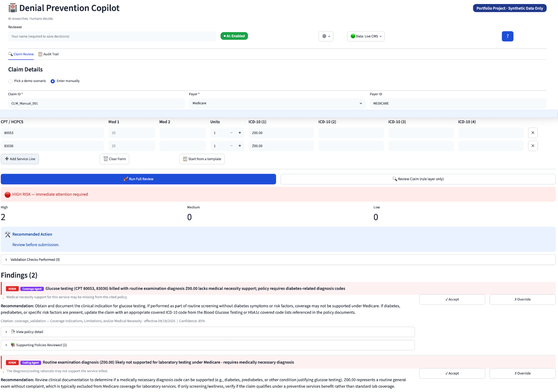The width and height of the screenshot is (558, 392).
Task: Open the Payer dropdown showing Medicare
Action: point(277,103)
